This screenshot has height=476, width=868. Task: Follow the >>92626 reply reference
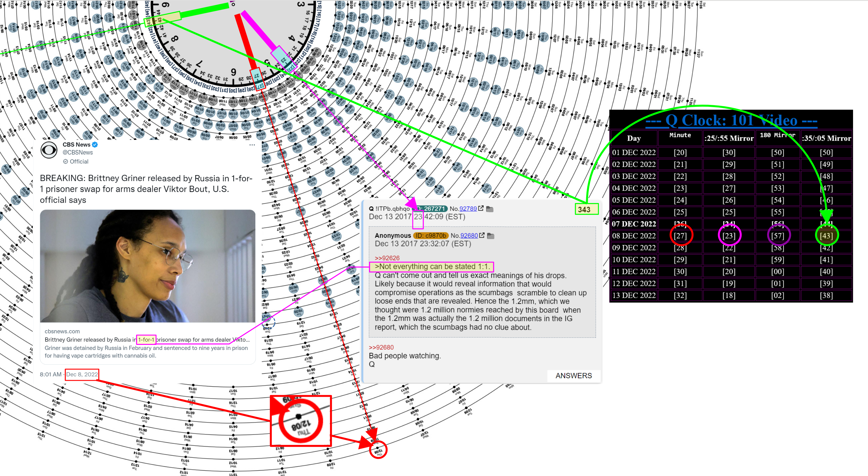(x=387, y=258)
